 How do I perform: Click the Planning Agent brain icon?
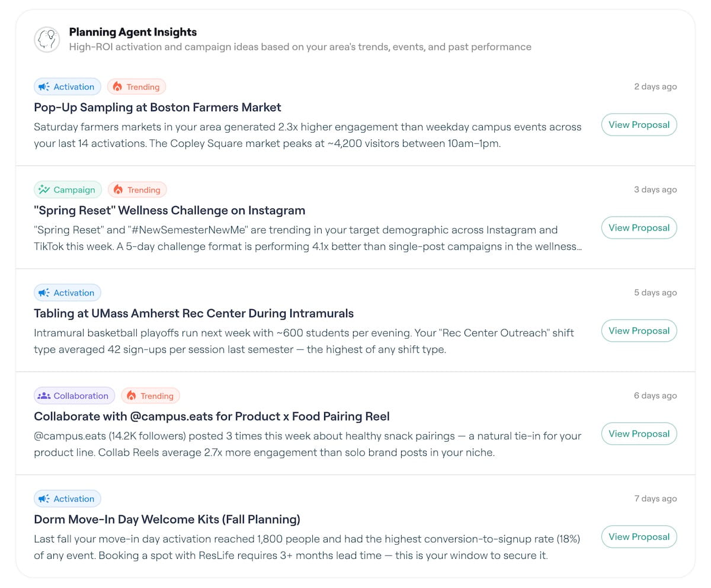pos(47,40)
